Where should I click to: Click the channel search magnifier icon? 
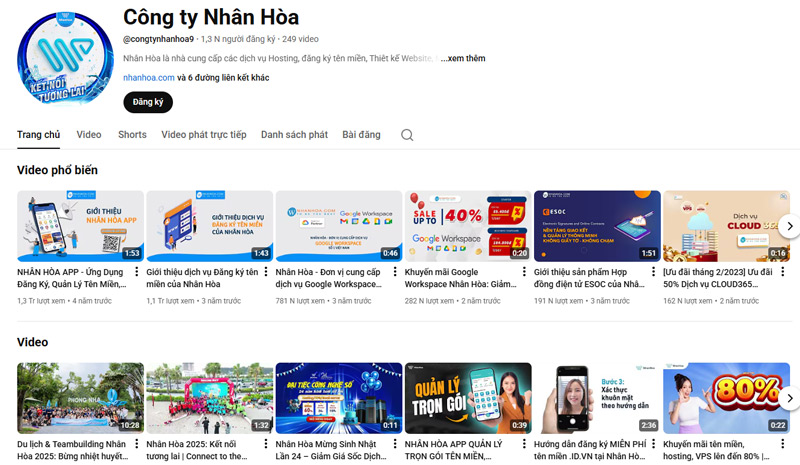click(x=407, y=135)
